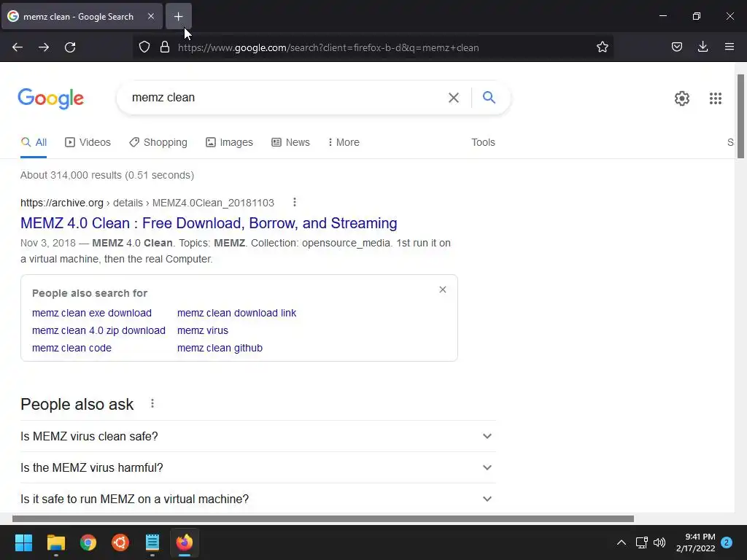Switch to Firefox in taskbar

(x=185, y=542)
